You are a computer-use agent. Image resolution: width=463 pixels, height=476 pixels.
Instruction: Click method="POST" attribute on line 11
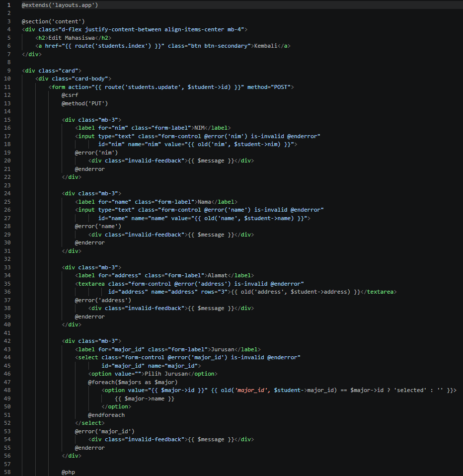pyautogui.click(x=269, y=87)
